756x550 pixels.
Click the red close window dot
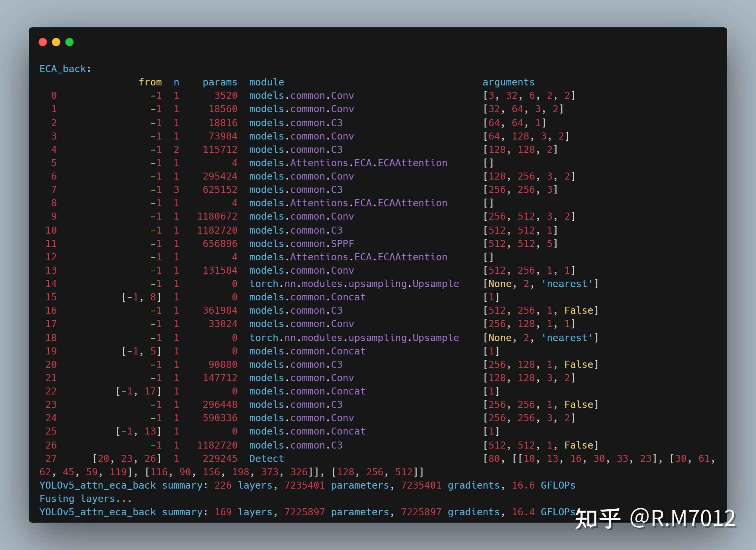tap(43, 42)
